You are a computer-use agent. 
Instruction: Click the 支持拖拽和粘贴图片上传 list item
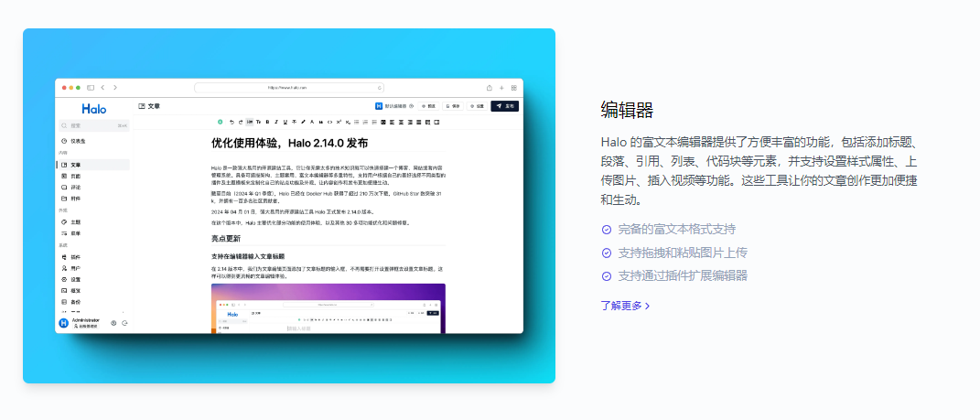point(683,253)
